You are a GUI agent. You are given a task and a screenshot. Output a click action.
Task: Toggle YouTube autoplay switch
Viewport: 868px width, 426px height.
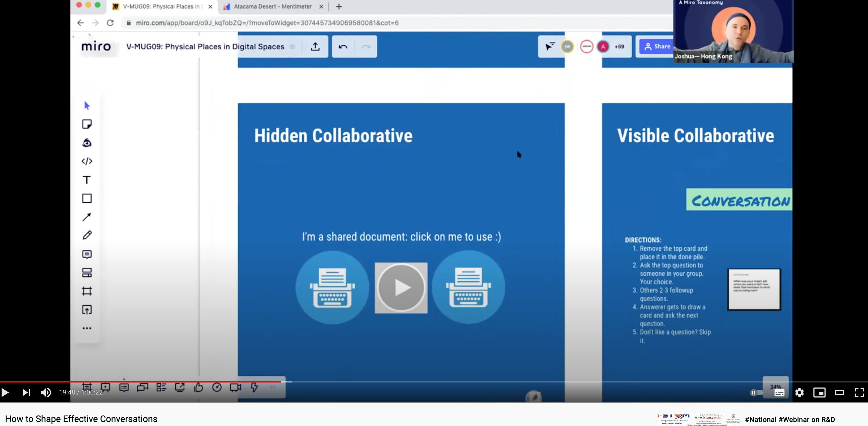click(756, 392)
